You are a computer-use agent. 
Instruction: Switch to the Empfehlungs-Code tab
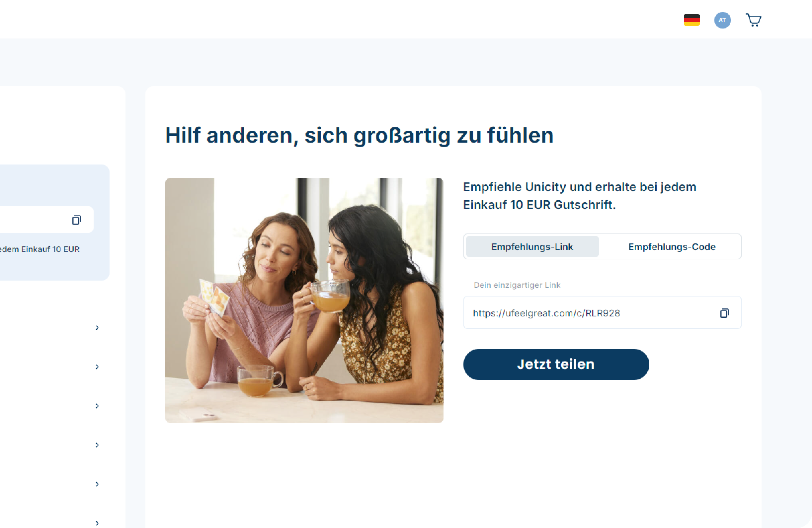(672, 246)
